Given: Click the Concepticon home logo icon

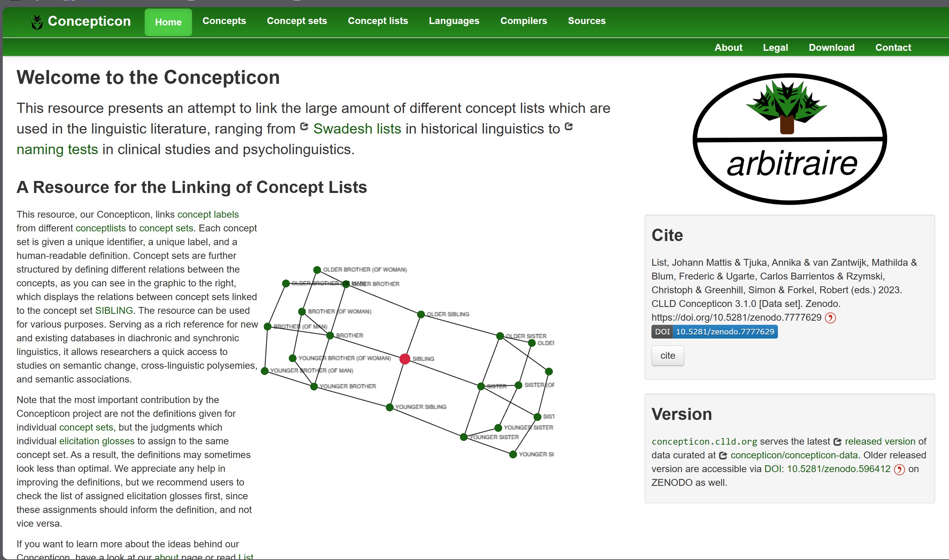Looking at the screenshot, I should (37, 20).
